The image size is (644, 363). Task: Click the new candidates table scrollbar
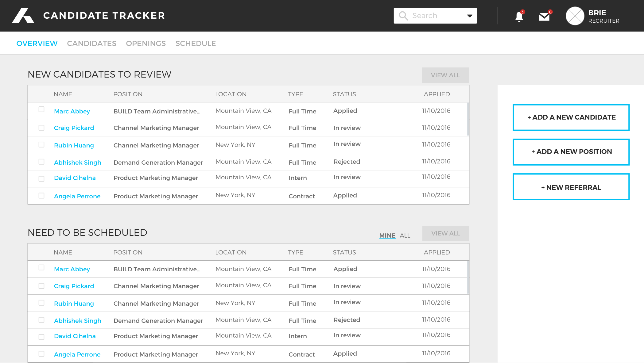click(x=468, y=120)
